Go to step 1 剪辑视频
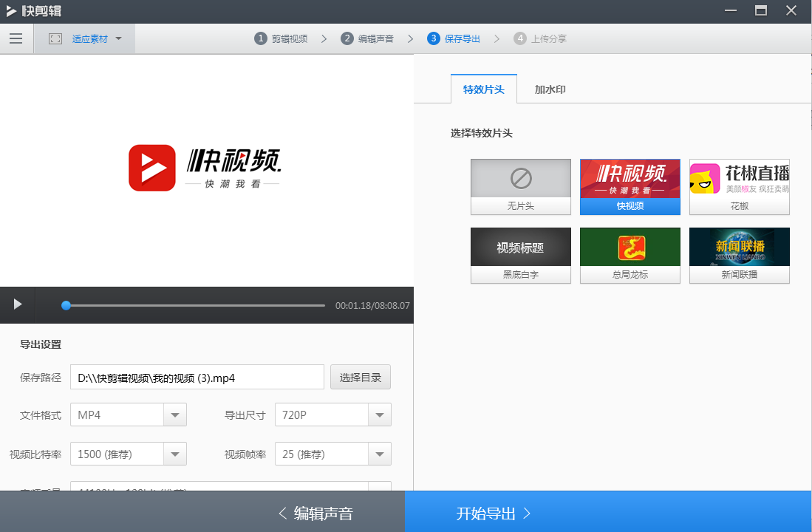The height and width of the screenshot is (532, 812). 281,39
